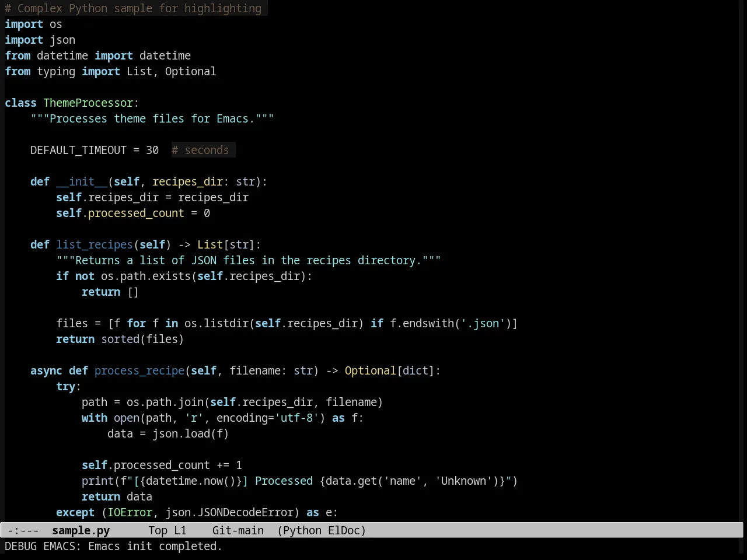This screenshot has height=560, width=747.
Task: Click the docstring 'Processes theme files for Emacs.'
Action: 152,118
